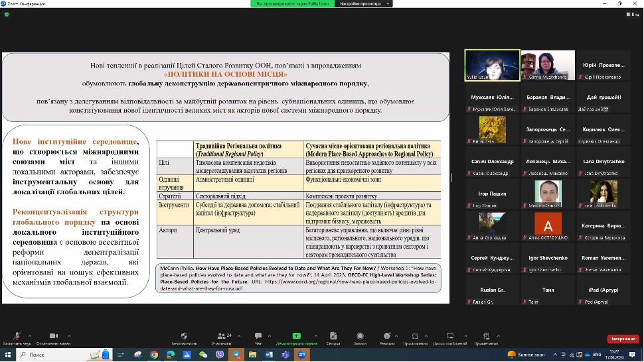Open the Apps (Приложения) panel

coord(416,336)
